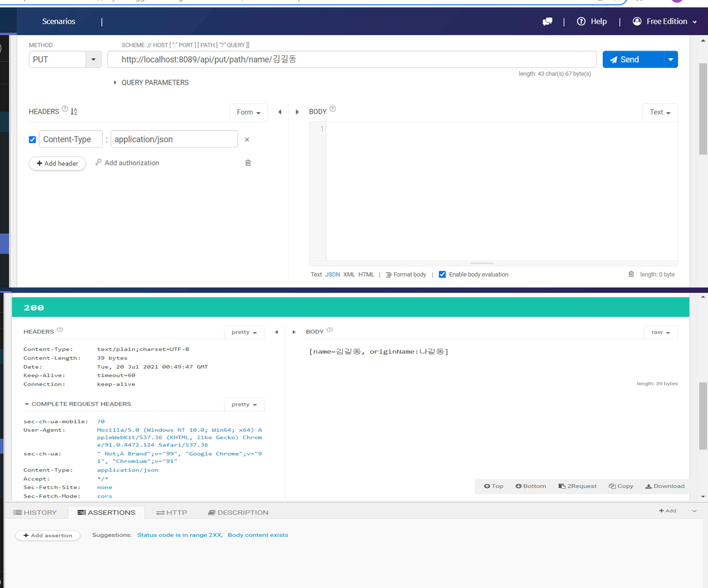Screen dimensions: 708x588
Task: Click Format body
Action: click(x=406, y=275)
